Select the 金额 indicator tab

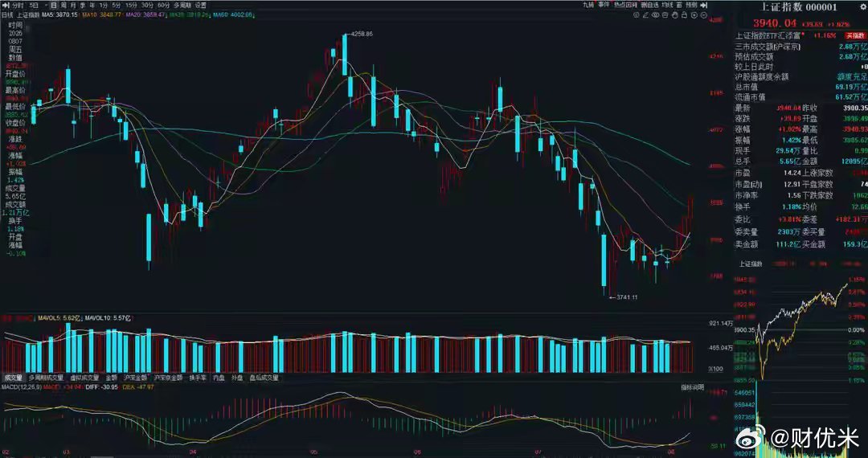111,378
